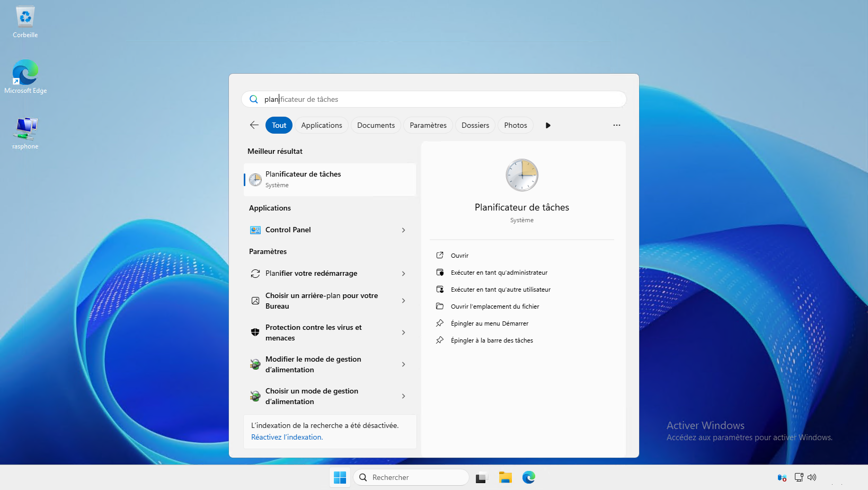Launch Edge from the taskbar
868x490 pixels.
(x=528, y=477)
